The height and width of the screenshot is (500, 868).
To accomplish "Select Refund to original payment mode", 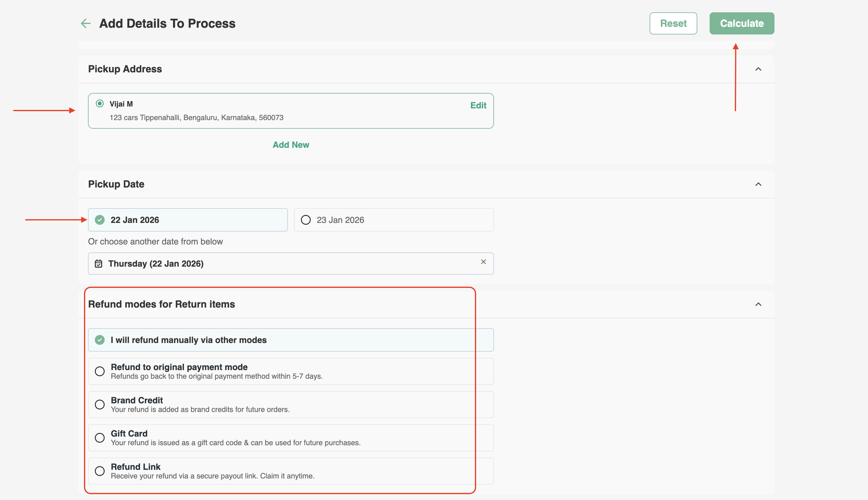I will (x=100, y=371).
